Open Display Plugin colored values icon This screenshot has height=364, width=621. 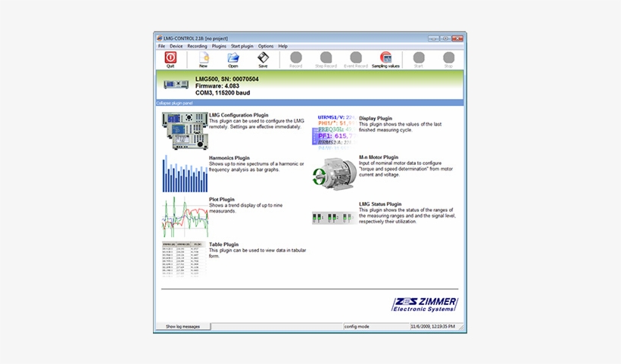[x=335, y=132]
